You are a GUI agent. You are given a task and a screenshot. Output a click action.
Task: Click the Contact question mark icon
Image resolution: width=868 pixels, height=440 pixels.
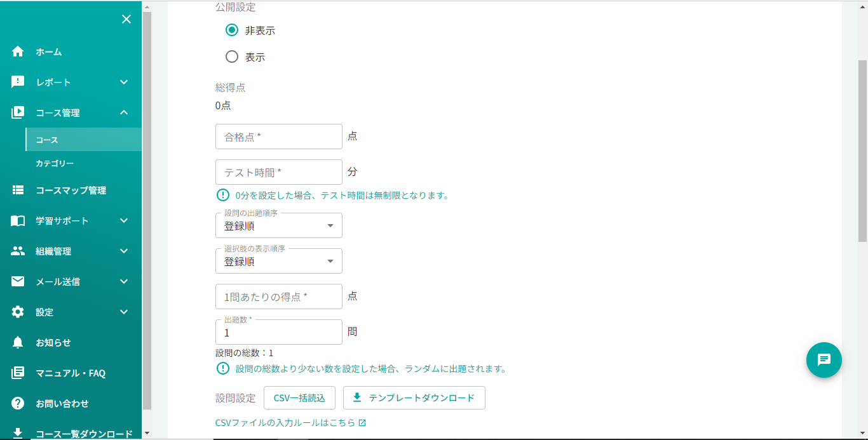pyautogui.click(x=18, y=404)
